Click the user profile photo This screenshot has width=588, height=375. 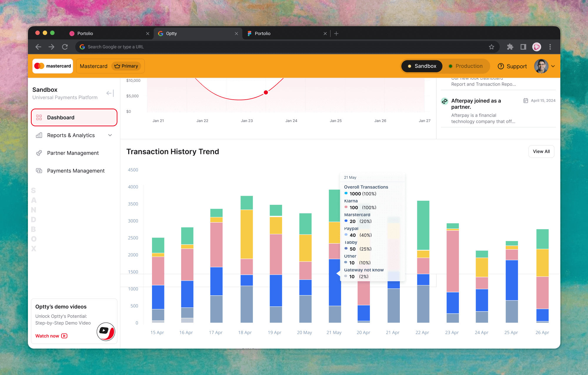click(541, 66)
